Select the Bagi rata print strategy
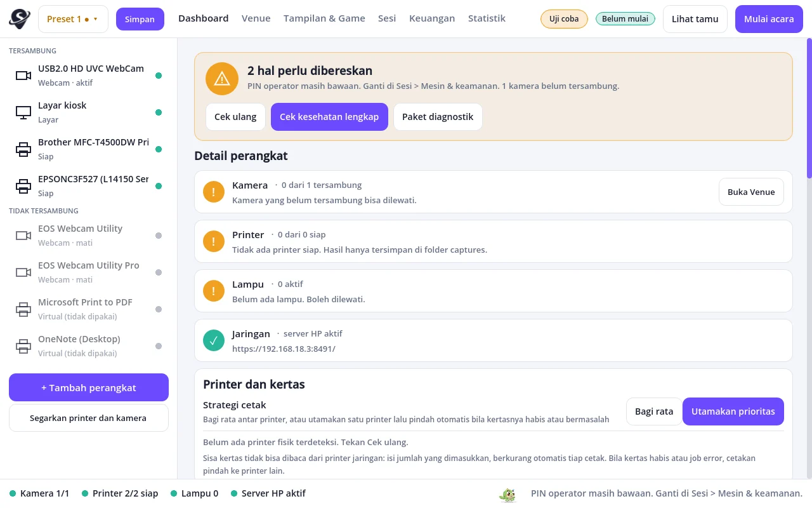This screenshot has height=508, width=812. [654, 411]
